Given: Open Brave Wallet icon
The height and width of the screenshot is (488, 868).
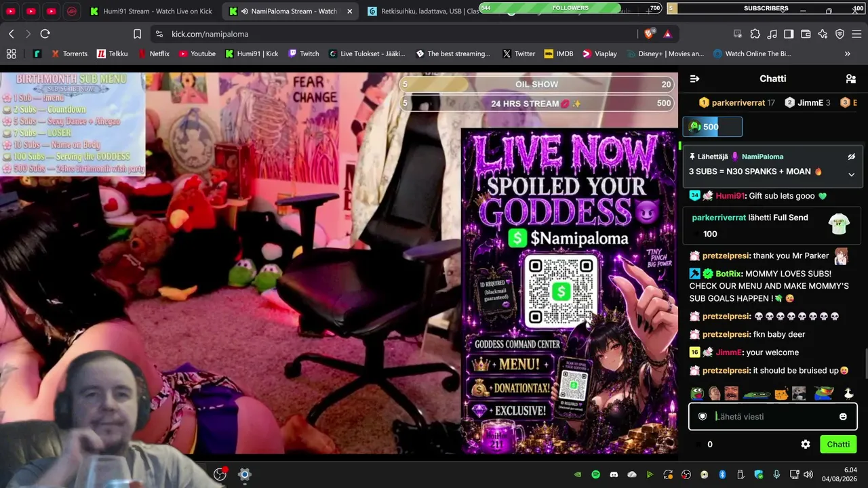Looking at the screenshot, I should tap(806, 34).
